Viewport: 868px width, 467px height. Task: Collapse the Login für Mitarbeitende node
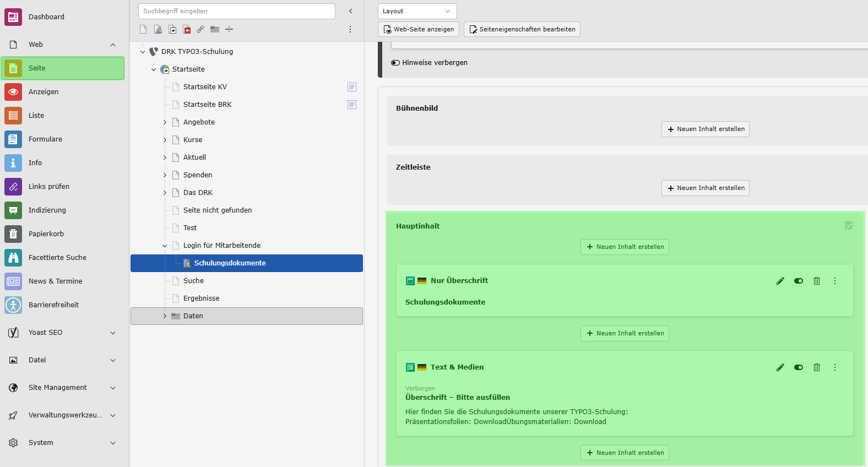[165, 246]
